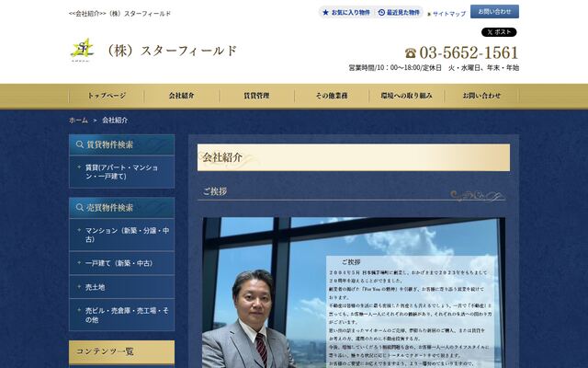The height and width of the screenshot is (368, 588).
Task: Open 環境への取り組み in the navigation bar
Action: pos(406,96)
